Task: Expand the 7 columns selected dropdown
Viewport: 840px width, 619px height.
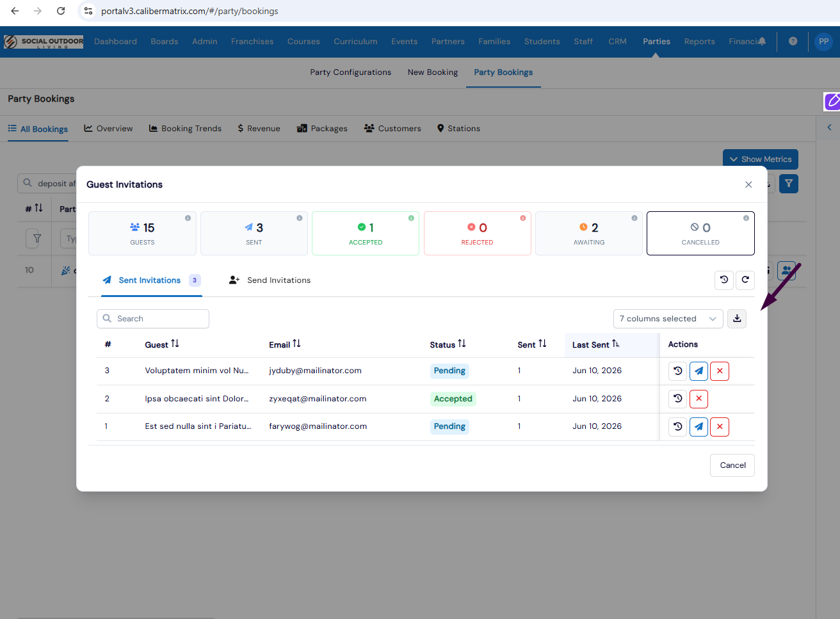Action: tap(668, 319)
